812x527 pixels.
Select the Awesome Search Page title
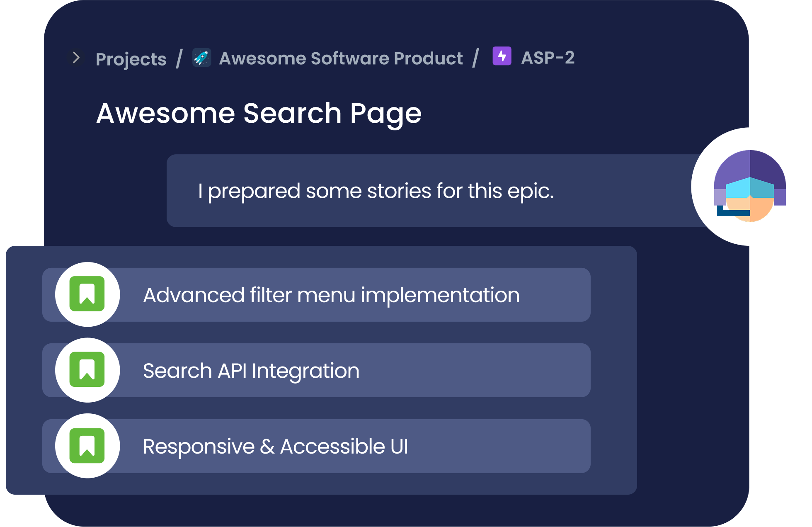pos(259,114)
